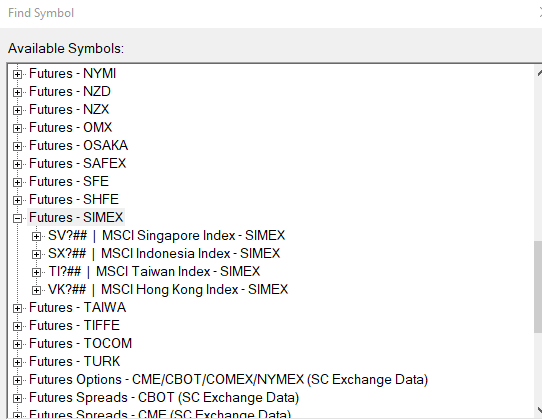Expand the Futures - NZD node

click(17, 92)
